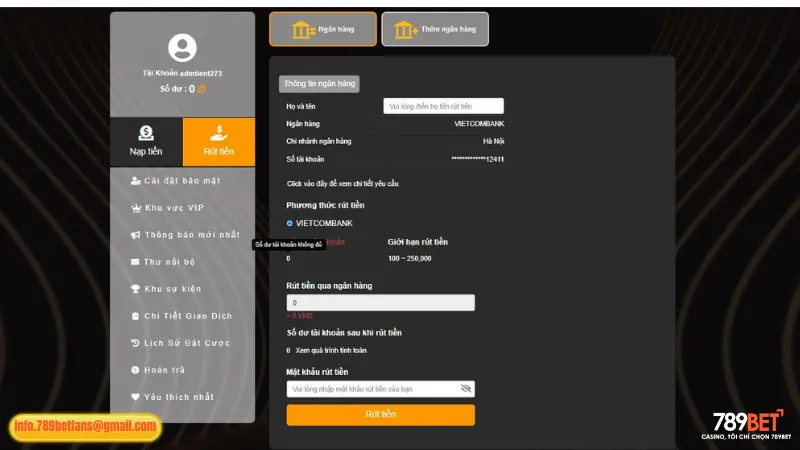Click the trophy events icon
The height and width of the screenshot is (450, 800).
click(x=135, y=289)
